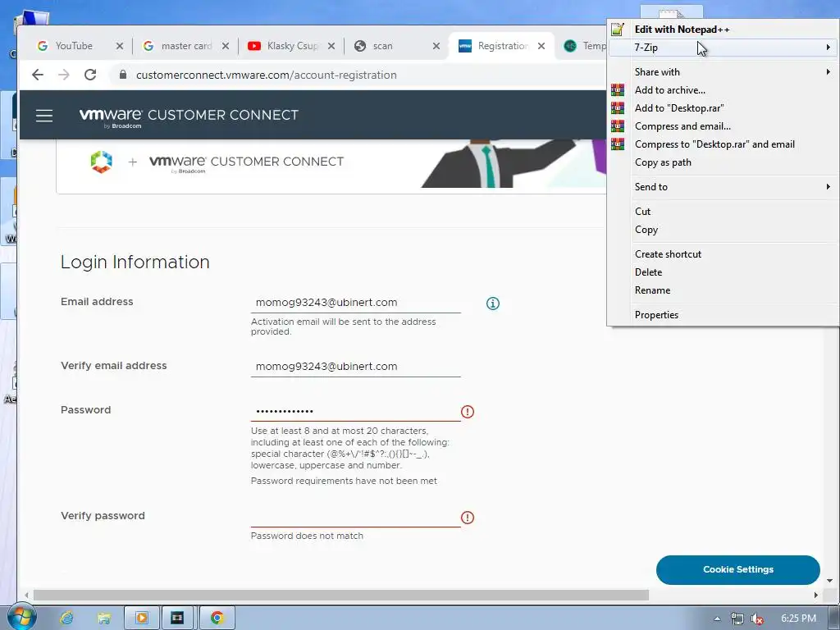840x630 pixels.
Task: Close the Klasky Csupo tab
Action: click(x=331, y=46)
